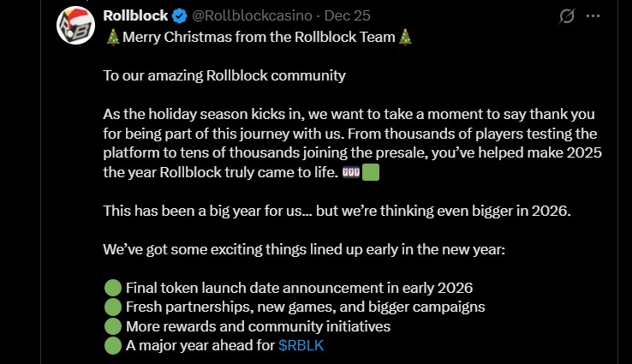This screenshot has width=632, height=364.
Task: Click green circle beside "More rewards"
Action: point(112,326)
